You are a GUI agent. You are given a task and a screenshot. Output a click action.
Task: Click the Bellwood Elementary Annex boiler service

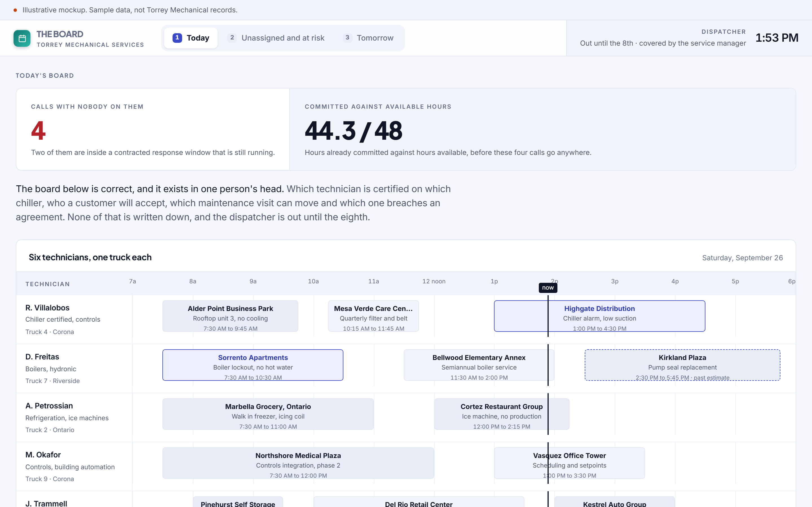(x=479, y=365)
